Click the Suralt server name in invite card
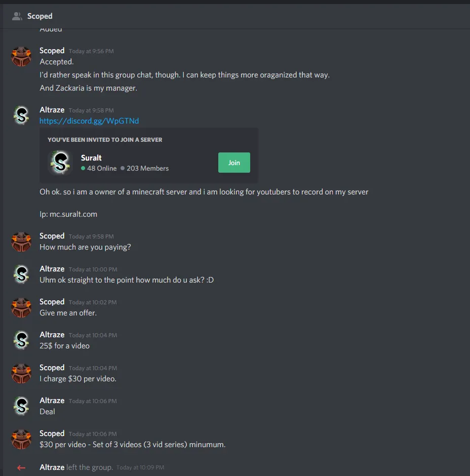The image size is (470, 476). pyautogui.click(x=91, y=158)
